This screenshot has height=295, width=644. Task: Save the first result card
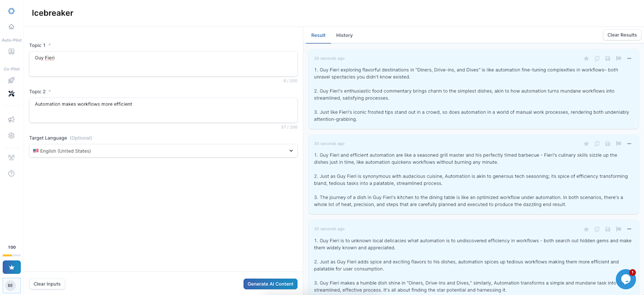[608, 58]
